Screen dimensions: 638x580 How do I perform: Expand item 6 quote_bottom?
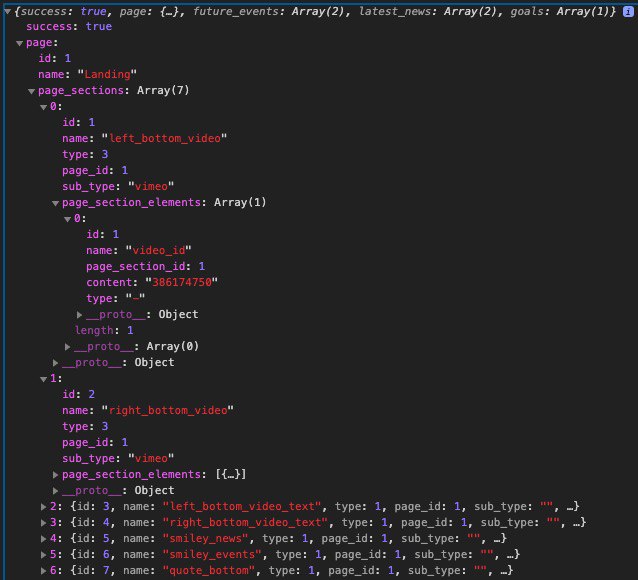pos(44,571)
